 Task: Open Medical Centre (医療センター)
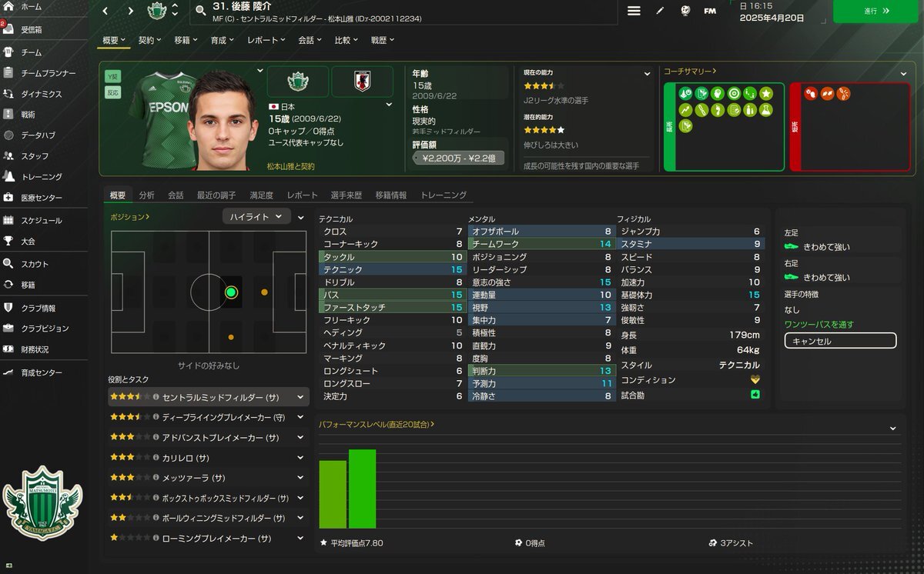42,198
